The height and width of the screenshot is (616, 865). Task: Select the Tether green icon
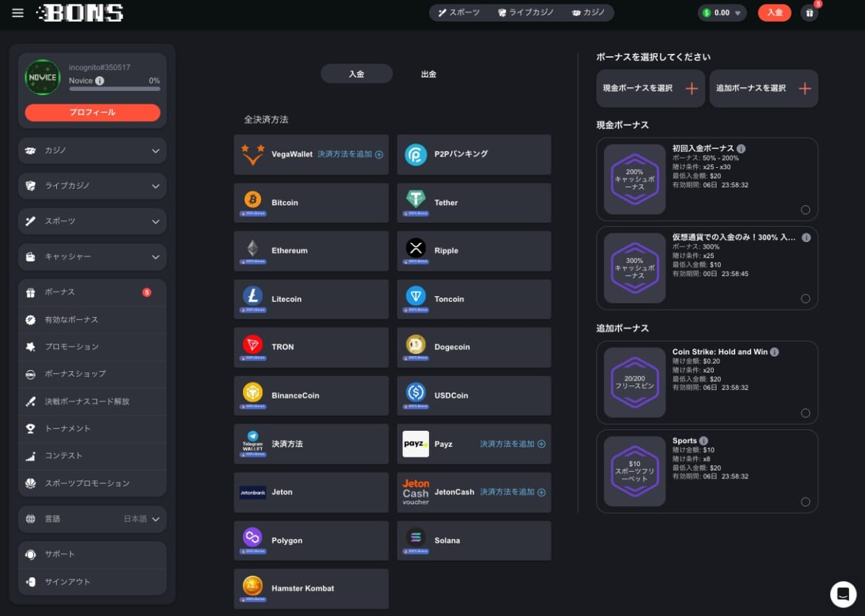pos(416,200)
